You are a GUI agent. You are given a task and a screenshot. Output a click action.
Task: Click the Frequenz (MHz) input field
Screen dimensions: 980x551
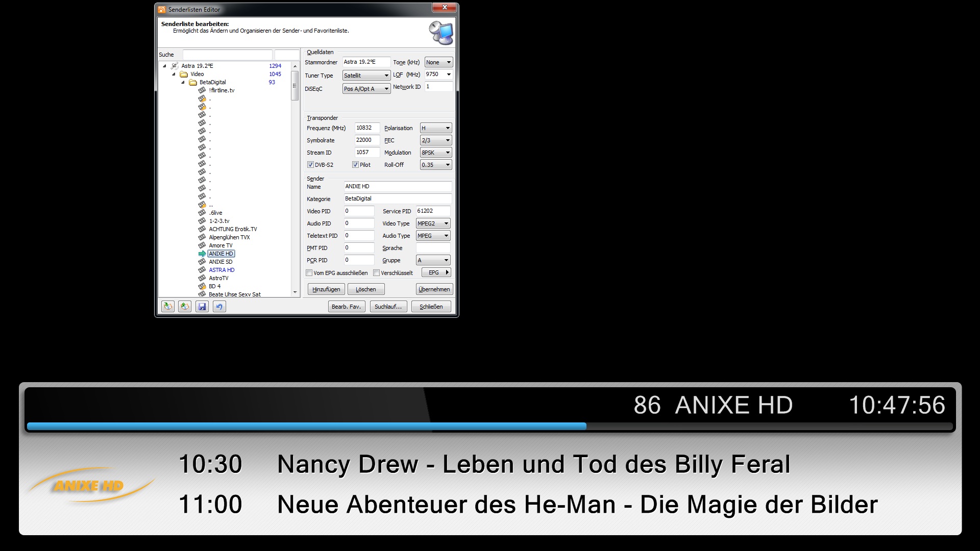click(x=367, y=128)
